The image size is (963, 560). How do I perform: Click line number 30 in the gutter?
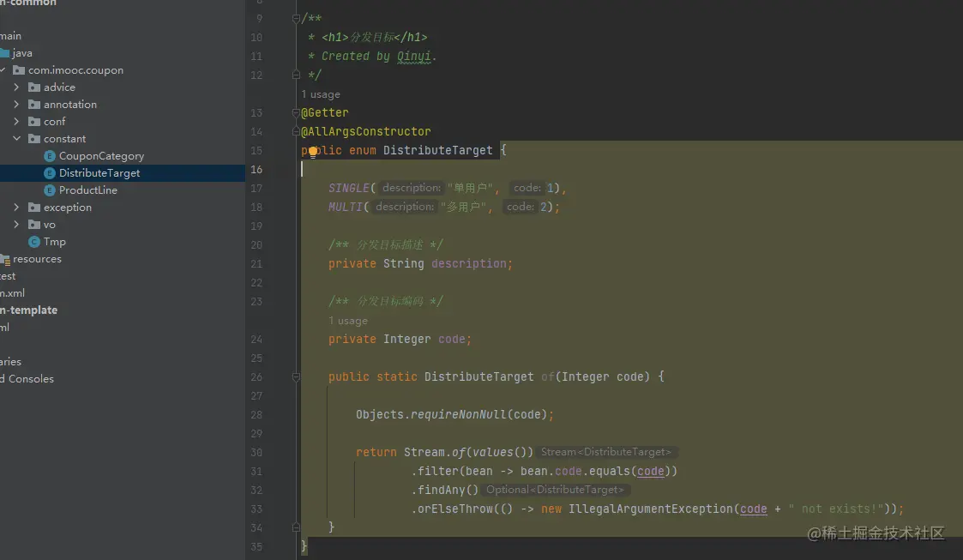[256, 453]
